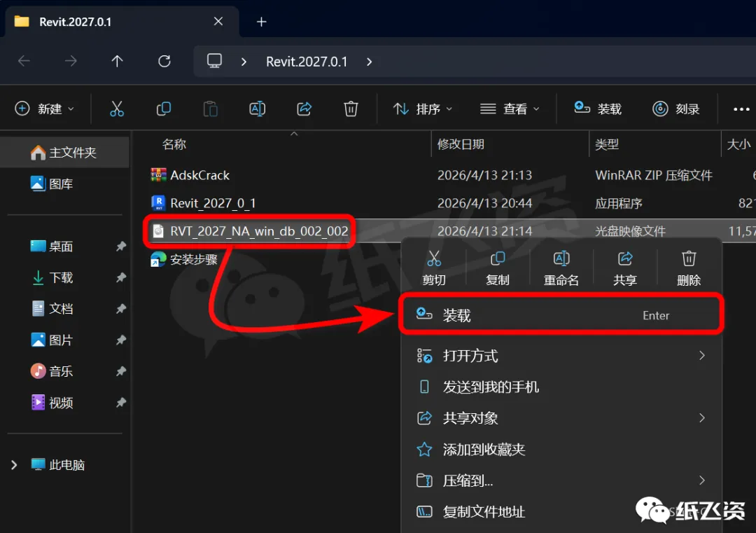Open the 打开方式 submenu
The height and width of the screenshot is (533, 756).
pos(561,356)
